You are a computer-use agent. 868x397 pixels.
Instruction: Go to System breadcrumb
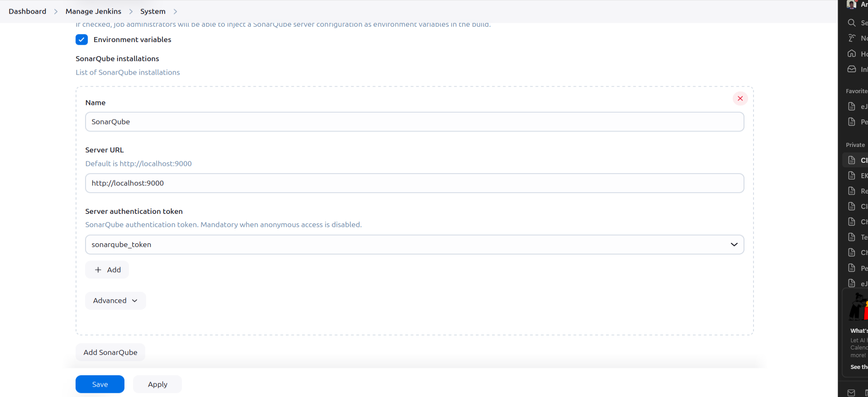(x=153, y=11)
